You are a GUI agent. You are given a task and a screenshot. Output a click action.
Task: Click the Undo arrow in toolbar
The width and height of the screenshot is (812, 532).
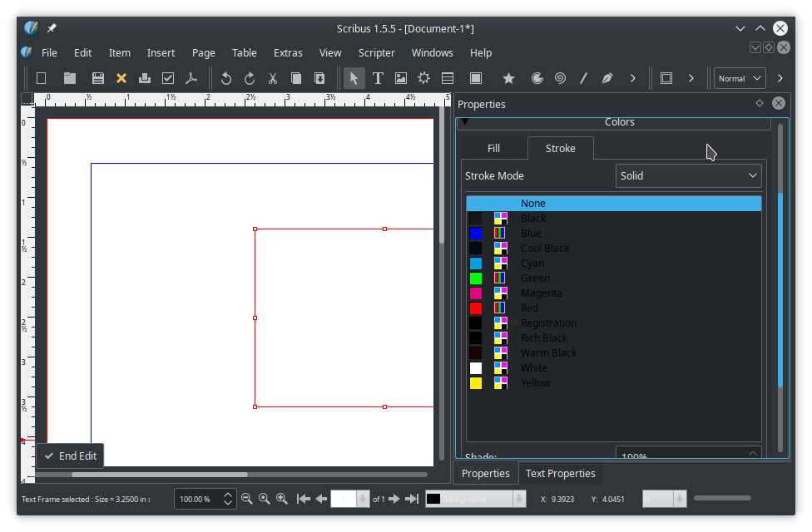click(x=225, y=78)
